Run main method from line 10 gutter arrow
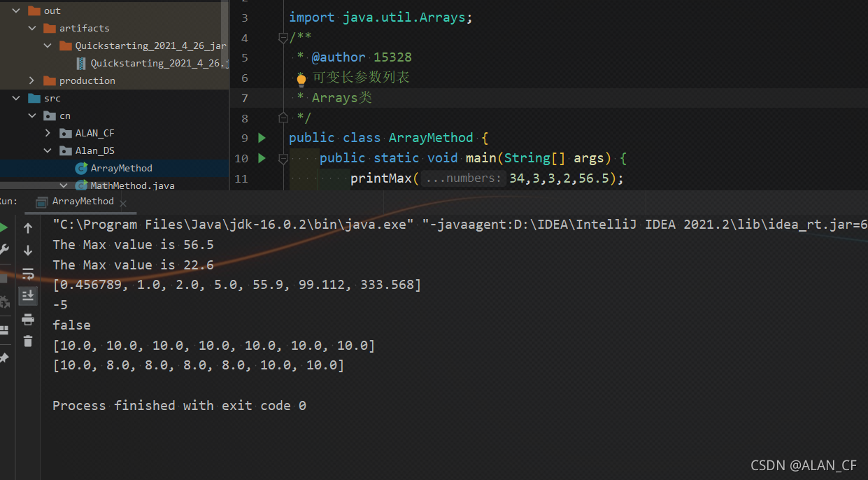The height and width of the screenshot is (480, 868). [x=262, y=158]
